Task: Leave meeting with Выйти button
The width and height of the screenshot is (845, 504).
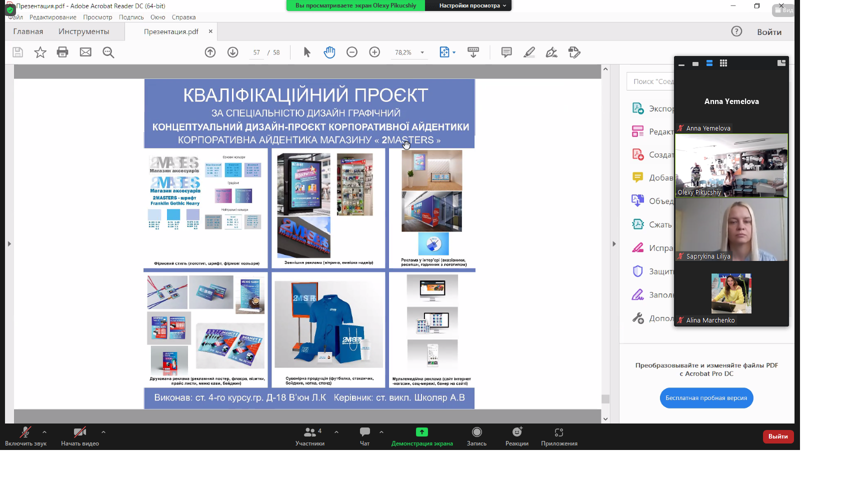Action: tap(778, 436)
